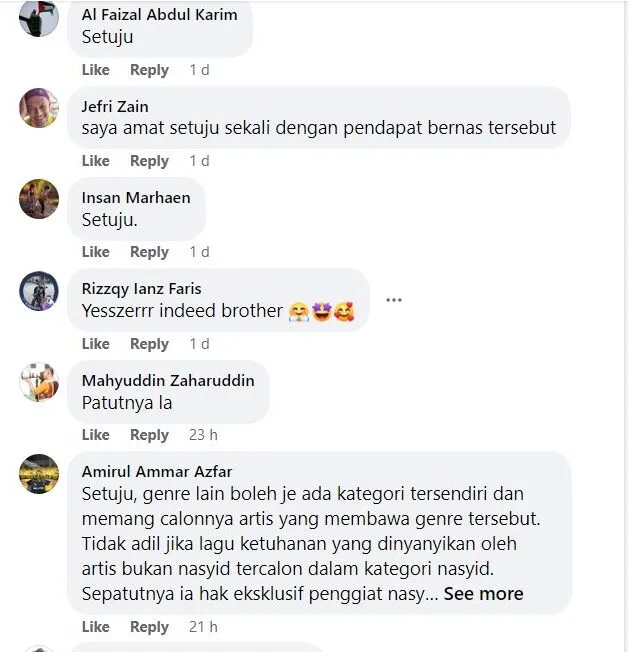Image resolution: width=628 pixels, height=652 pixels.
Task: Open Mahyuddin Zaharuddin's profile picture
Action: click(39, 382)
